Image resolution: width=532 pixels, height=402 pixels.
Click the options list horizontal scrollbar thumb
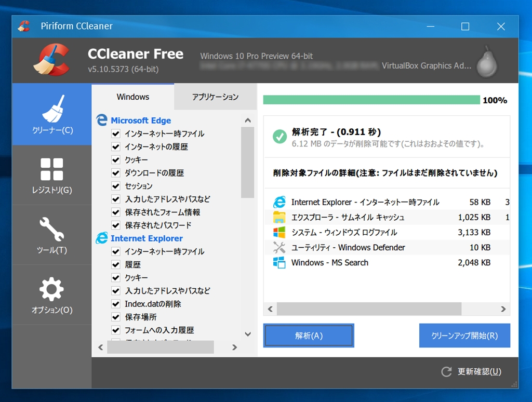(161, 347)
